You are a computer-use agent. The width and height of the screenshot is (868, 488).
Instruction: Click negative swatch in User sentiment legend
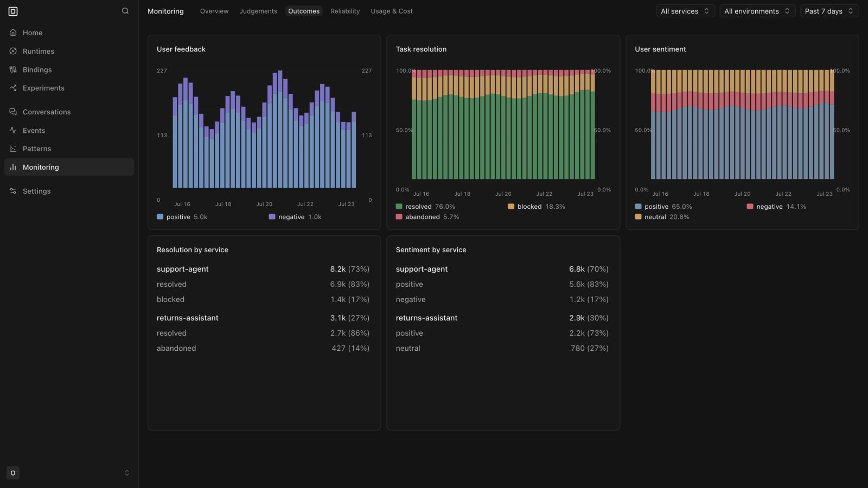point(750,207)
